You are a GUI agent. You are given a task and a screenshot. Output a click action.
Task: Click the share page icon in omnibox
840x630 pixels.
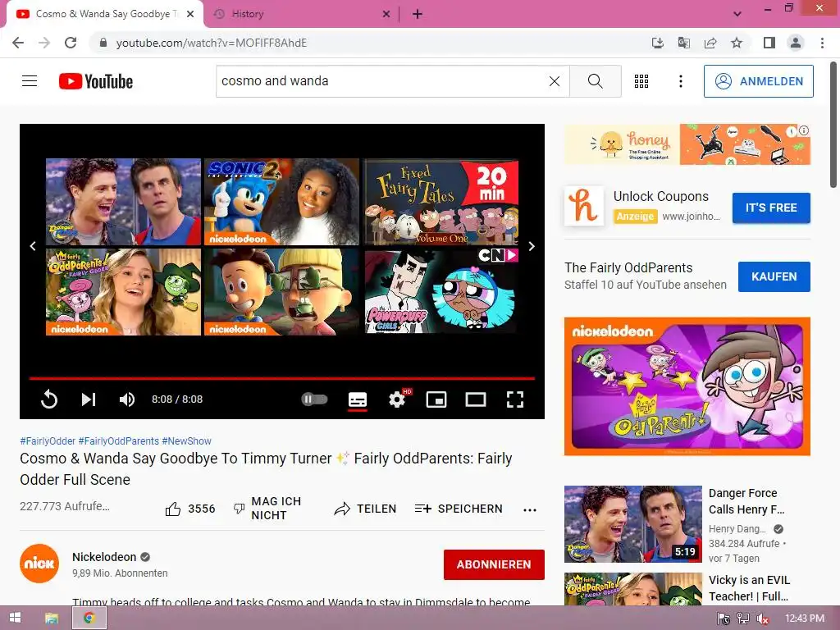710,43
